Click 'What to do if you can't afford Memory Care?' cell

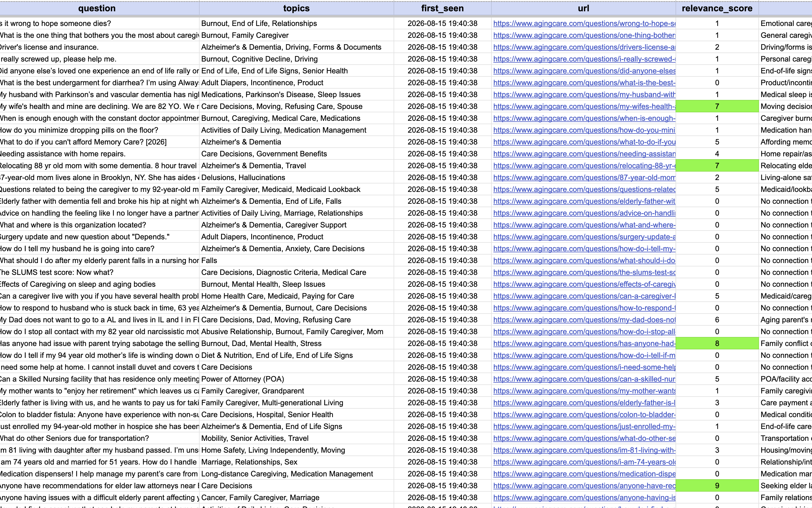[x=99, y=142]
